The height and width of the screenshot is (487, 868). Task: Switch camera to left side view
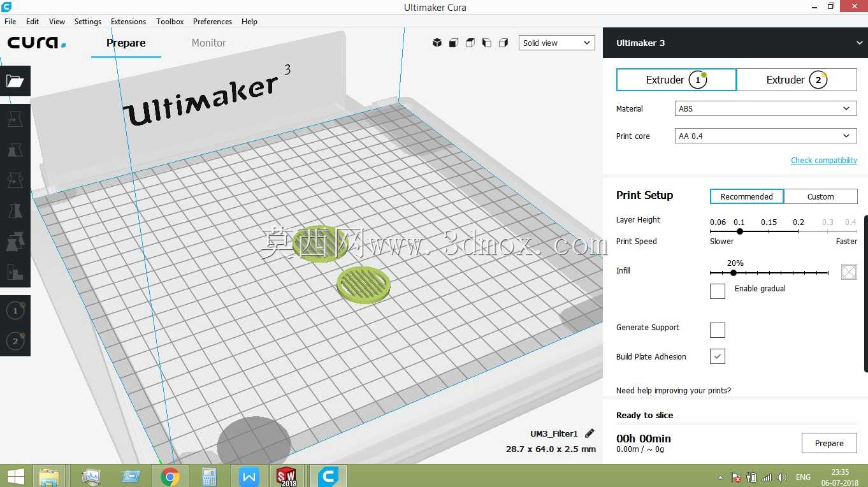(487, 43)
